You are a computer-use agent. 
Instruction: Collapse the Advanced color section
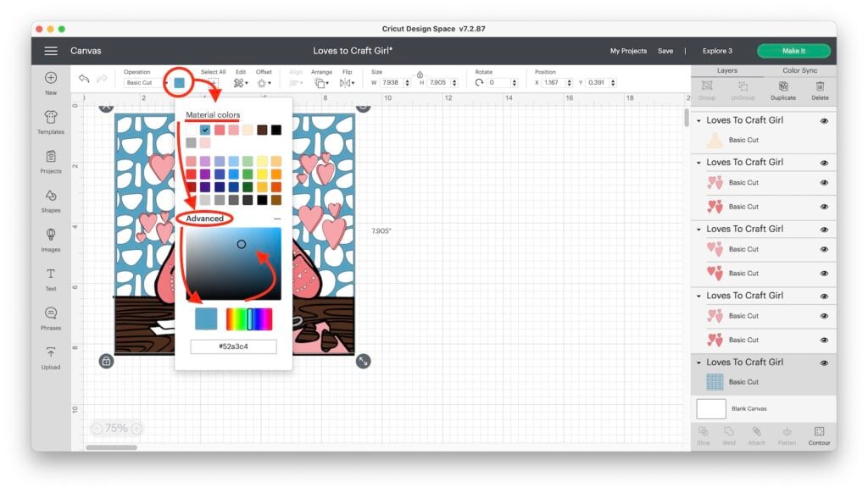277,219
